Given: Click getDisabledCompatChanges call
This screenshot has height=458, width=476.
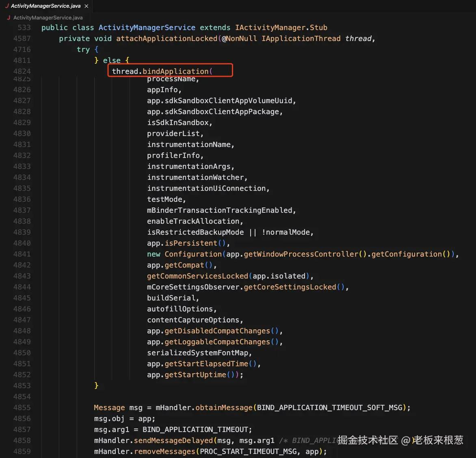Looking at the screenshot, I should click(x=217, y=331).
